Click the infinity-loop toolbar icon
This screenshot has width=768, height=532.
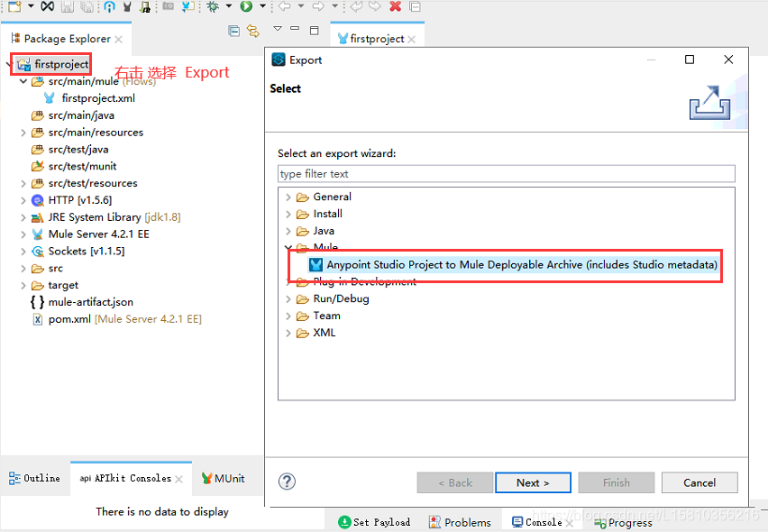48,6
